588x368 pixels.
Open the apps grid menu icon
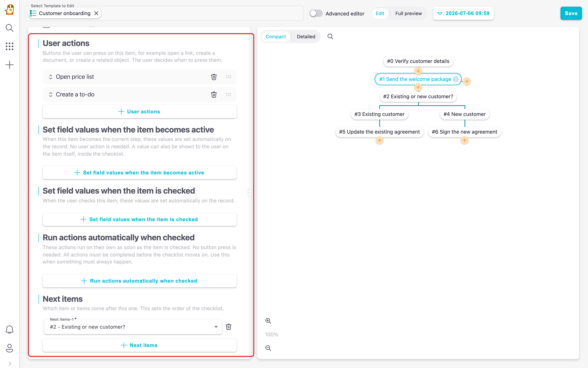[x=10, y=46]
